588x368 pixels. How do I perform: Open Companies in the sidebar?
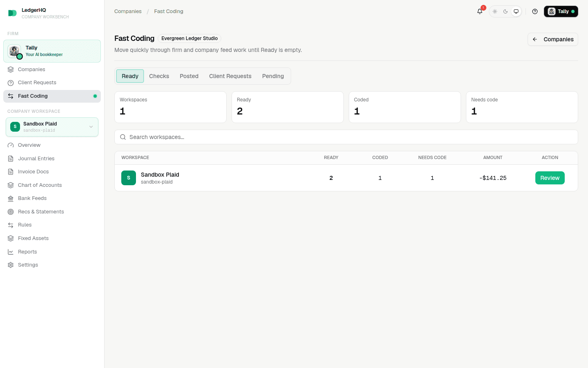pos(52,70)
